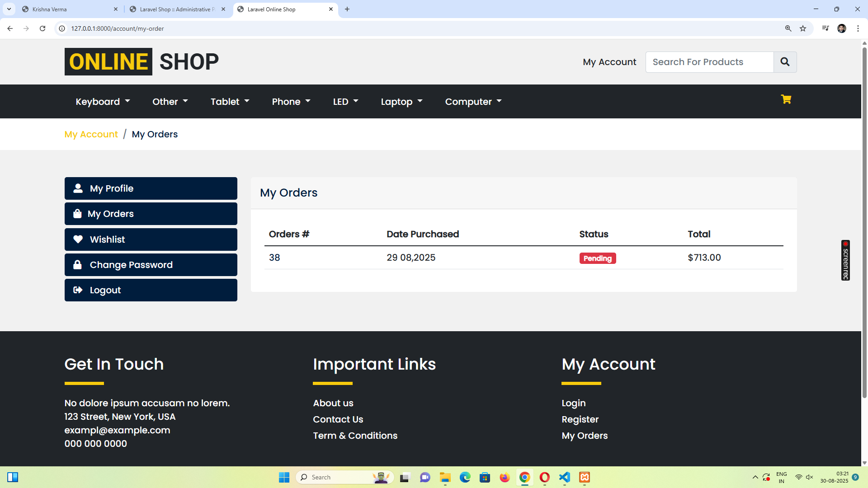Click My Account link in header
This screenshot has width=868, height=488.
click(609, 62)
